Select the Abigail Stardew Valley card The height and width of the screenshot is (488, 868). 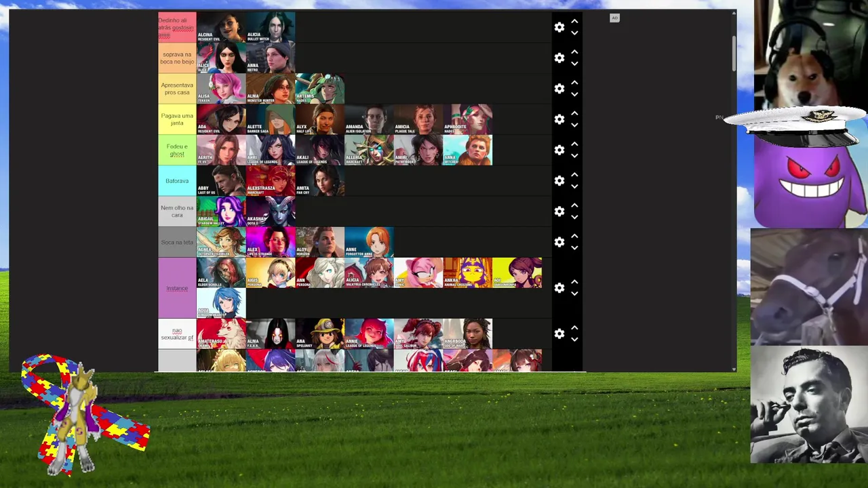click(x=221, y=211)
